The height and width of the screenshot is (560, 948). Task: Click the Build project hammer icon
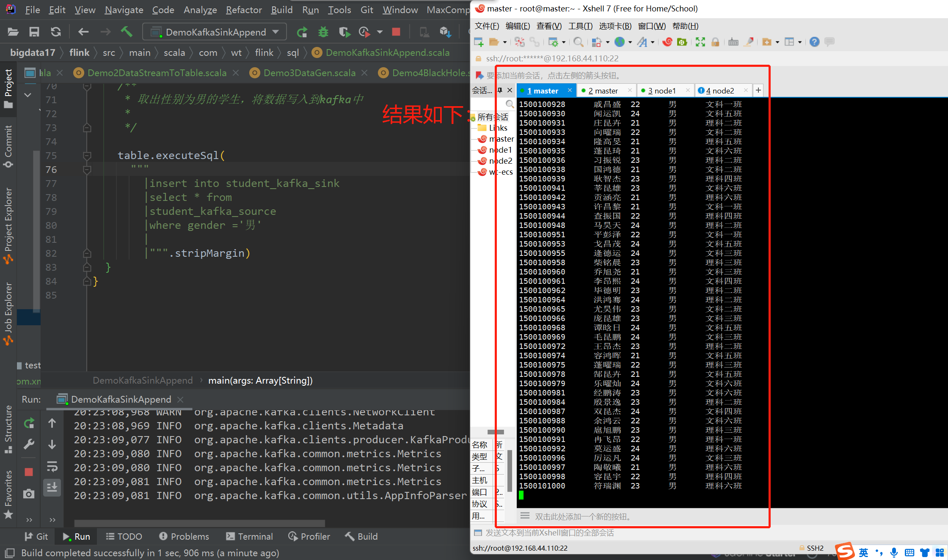click(126, 32)
